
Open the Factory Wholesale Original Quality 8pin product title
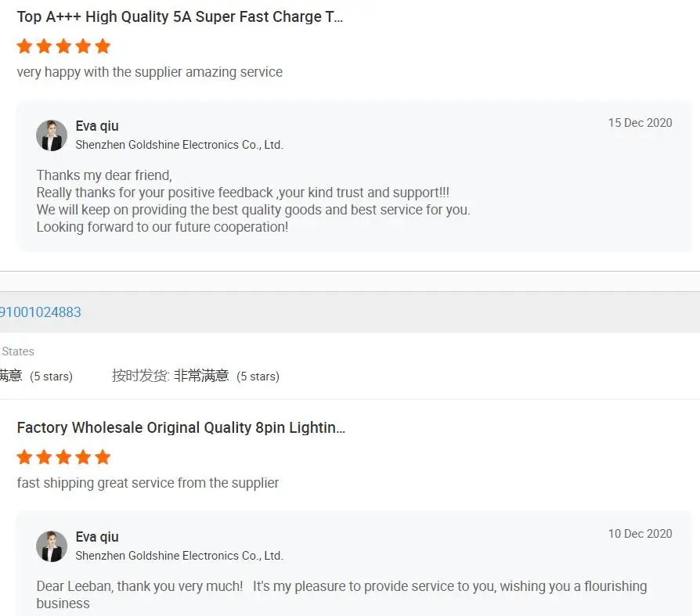181,428
